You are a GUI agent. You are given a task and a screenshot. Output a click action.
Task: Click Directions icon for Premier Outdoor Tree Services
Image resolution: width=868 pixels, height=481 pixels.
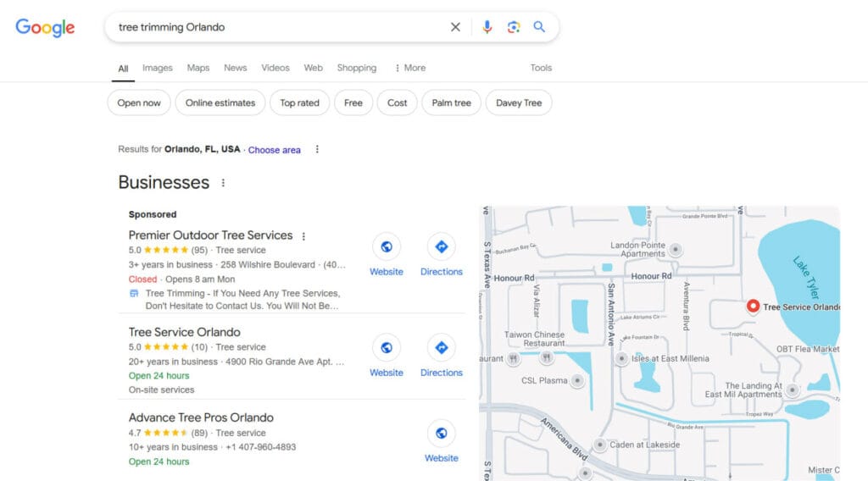click(441, 246)
